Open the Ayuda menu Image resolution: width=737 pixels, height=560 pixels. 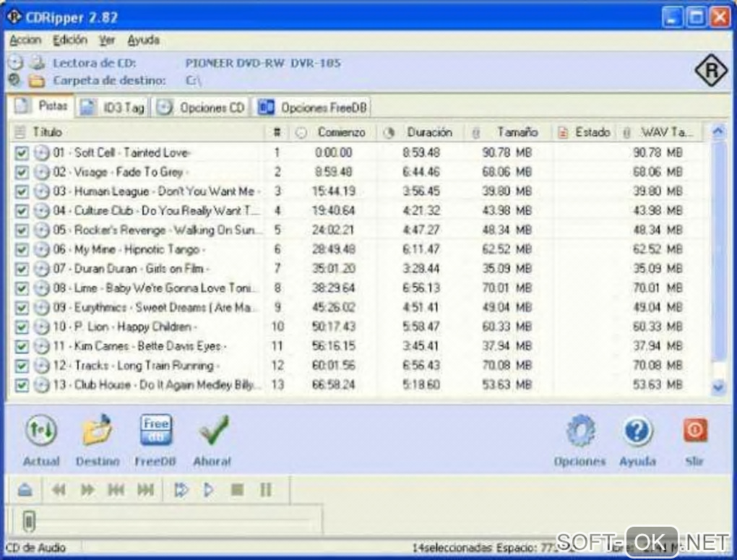(143, 40)
